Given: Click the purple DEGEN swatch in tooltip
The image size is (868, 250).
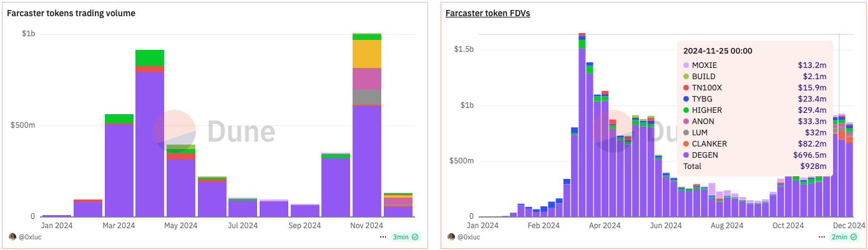Looking at the screenshot, I should (x=686, y=155).
